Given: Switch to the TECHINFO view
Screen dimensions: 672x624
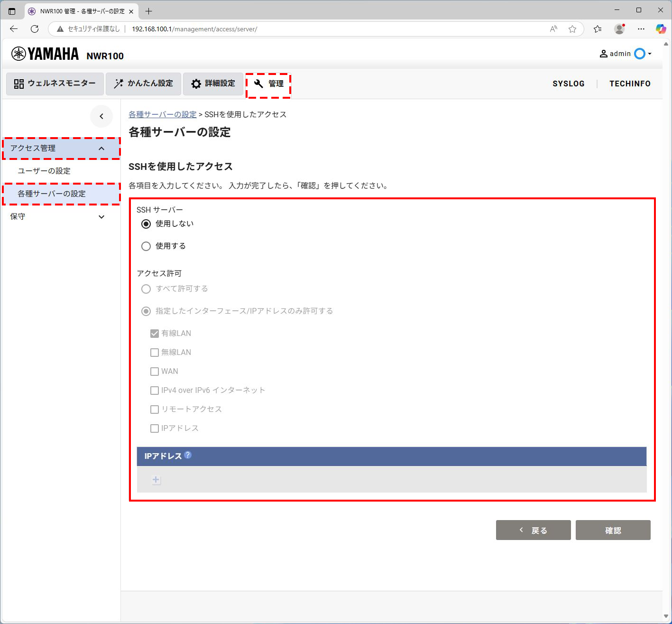Looking at the screenshot, I should coord(630,84).
